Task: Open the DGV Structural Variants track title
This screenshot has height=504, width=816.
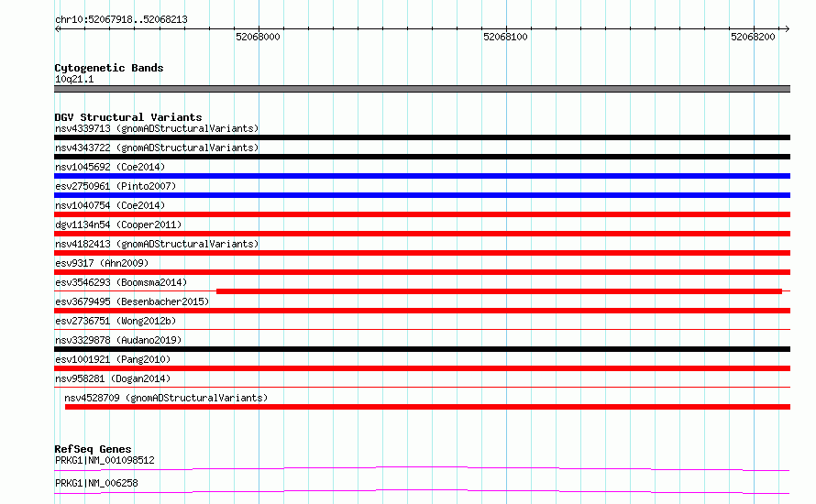Action: click(128, 117)
